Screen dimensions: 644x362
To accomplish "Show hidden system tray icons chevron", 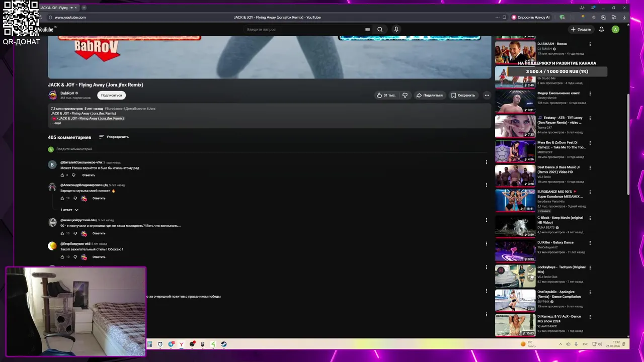I will (x=560, y=344).
